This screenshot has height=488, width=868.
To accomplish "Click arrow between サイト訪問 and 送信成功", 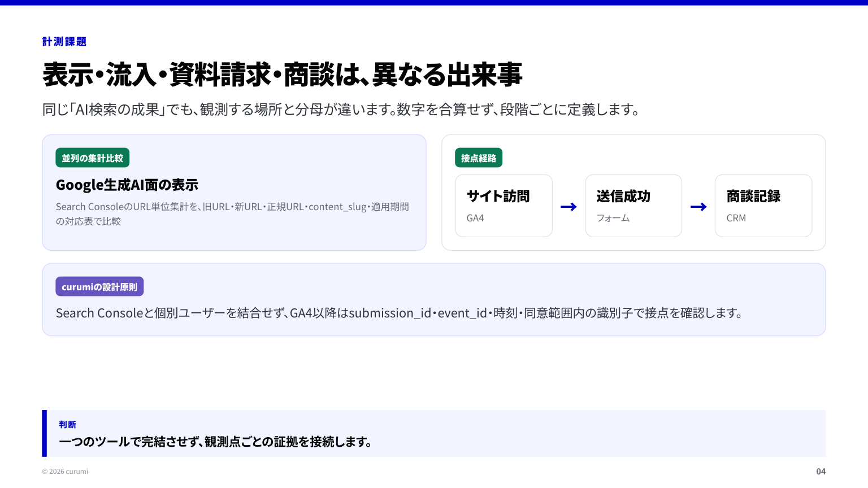I will click(568, 207).
